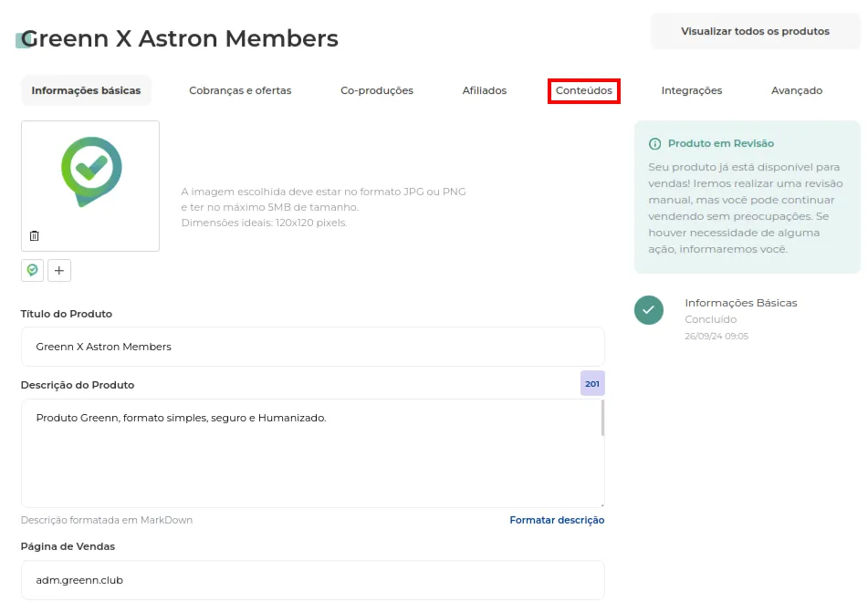Click Visualizar todos os produtos button

click(755, 32)
